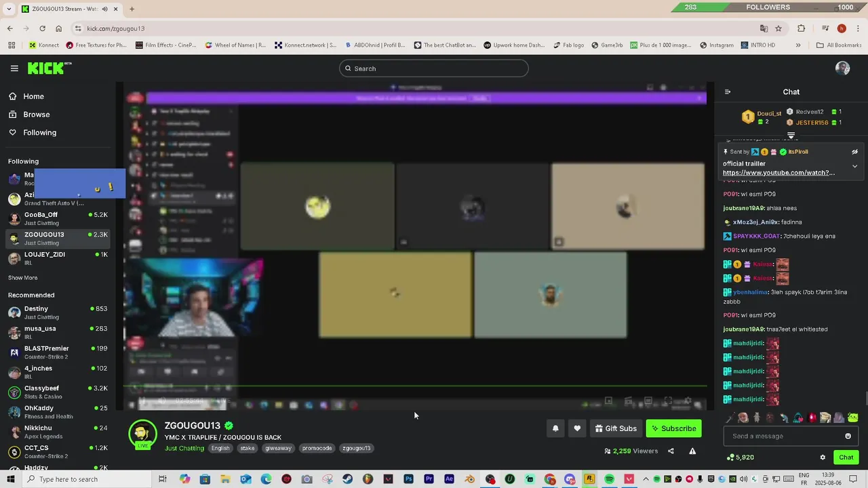Open the apps grid in bookmarks bar
Image resolution: width=868 pixels, height=488 pixels.
(12, 45)
